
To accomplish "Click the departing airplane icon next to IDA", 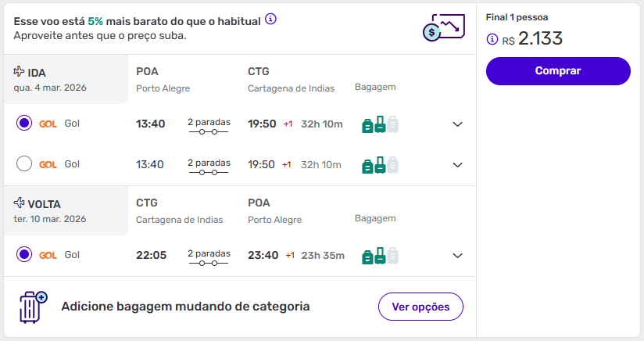I will pyautogui.click(x=19, y=72).
